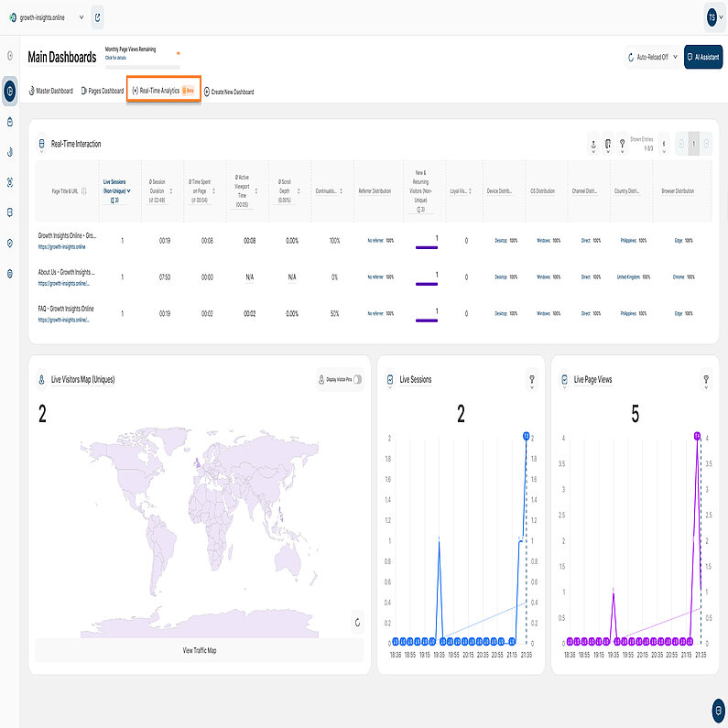
Task: Sort by Time Spent on Page column
Action: (214, 191)
